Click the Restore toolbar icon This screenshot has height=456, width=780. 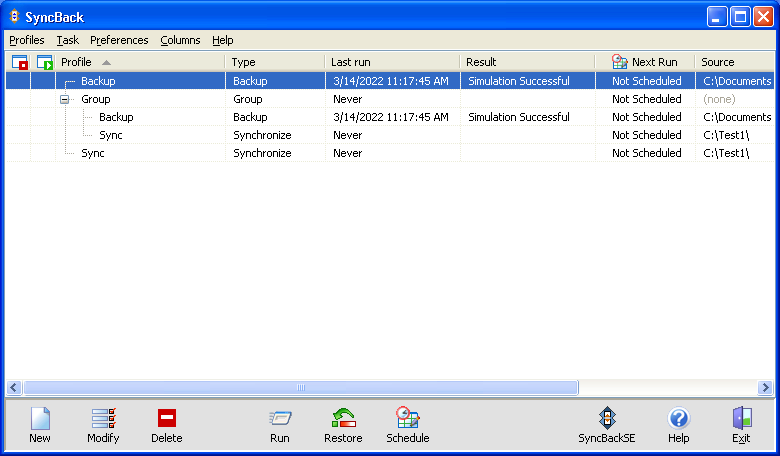point(344,418)
